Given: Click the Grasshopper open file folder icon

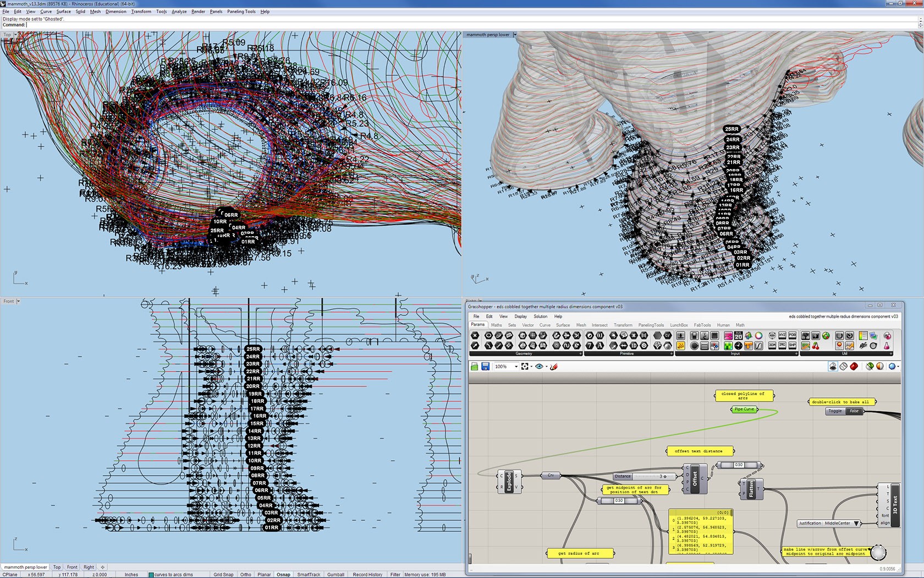Looking at the screenshot, I should (474, 367).
